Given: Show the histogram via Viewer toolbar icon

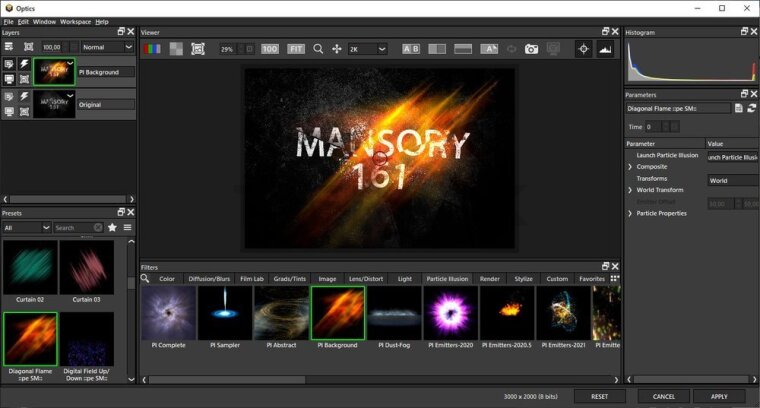Looking at the screenshot, I should tap(605, 48).
